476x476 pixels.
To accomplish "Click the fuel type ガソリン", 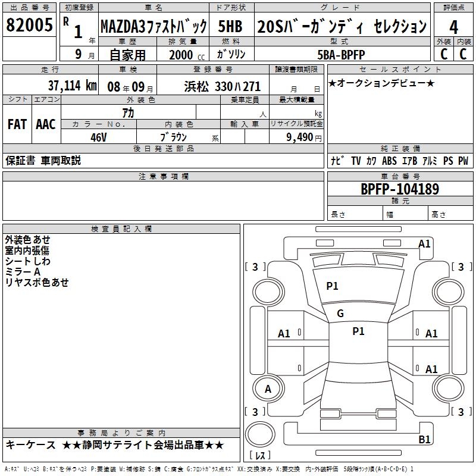I will pos(231,54).
